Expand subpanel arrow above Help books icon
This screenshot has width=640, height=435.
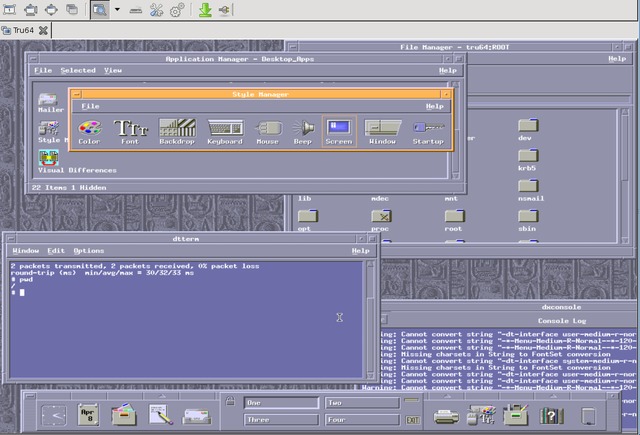[553, 396]
